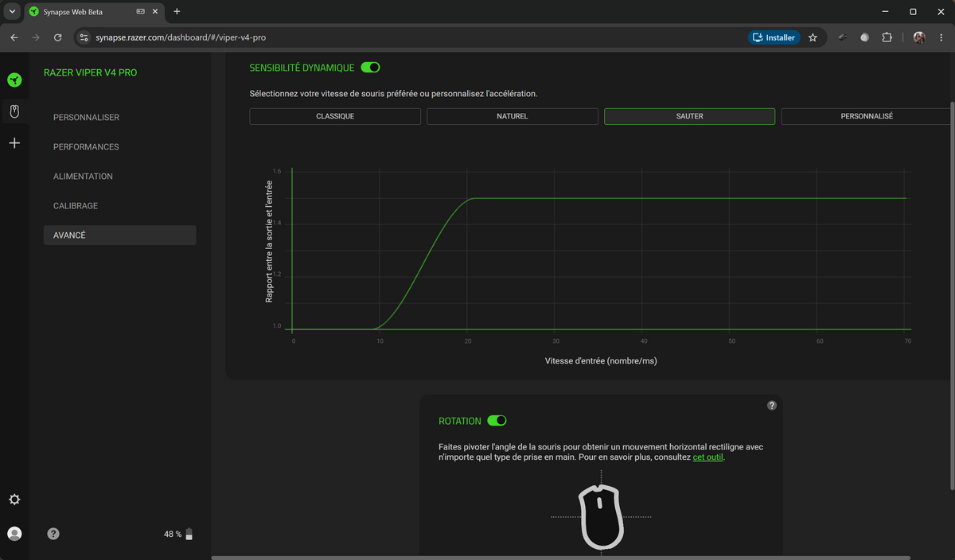Click the 48 % battery text

(x=173, y=534)
